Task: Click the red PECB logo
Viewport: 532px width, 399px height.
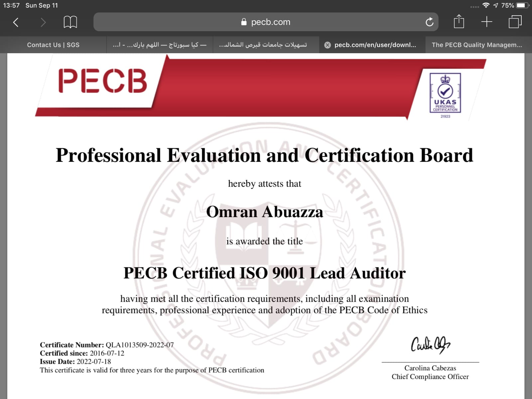Action: click(x=102, y=81)
